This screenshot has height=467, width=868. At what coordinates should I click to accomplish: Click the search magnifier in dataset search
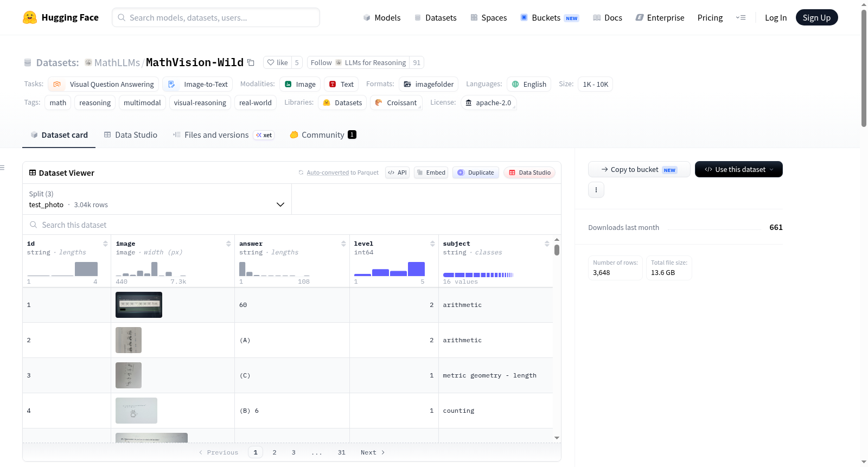(x=34, y=225)
